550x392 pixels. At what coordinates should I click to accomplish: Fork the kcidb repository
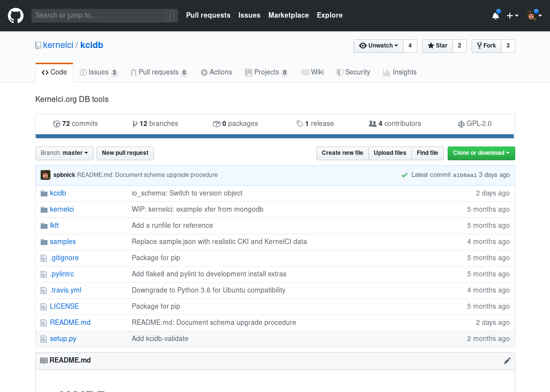486,46
